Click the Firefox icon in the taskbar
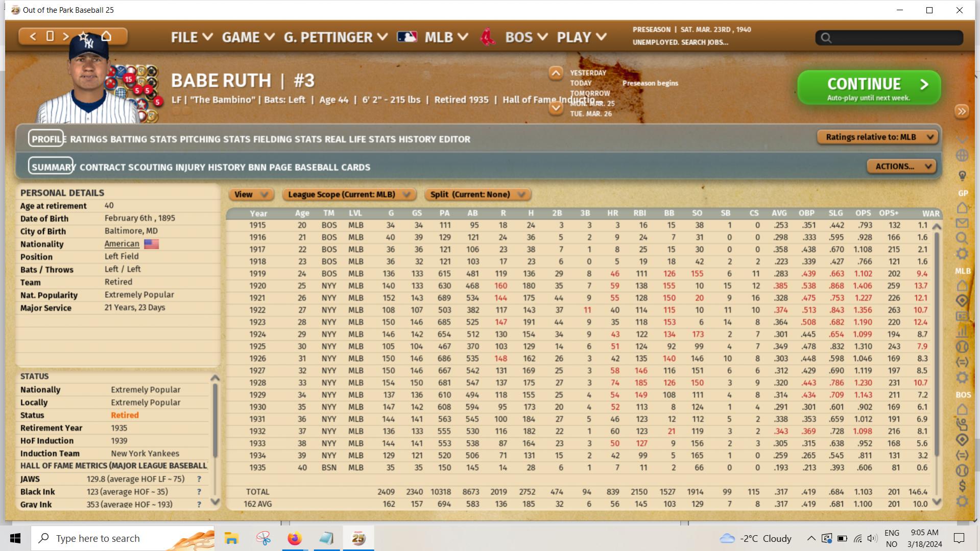 click(294, 538)
